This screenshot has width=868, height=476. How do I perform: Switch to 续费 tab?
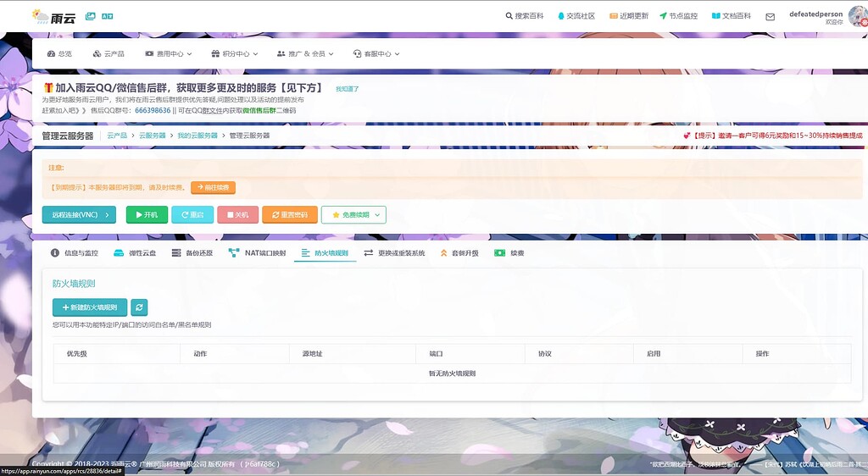pos(509,253)
